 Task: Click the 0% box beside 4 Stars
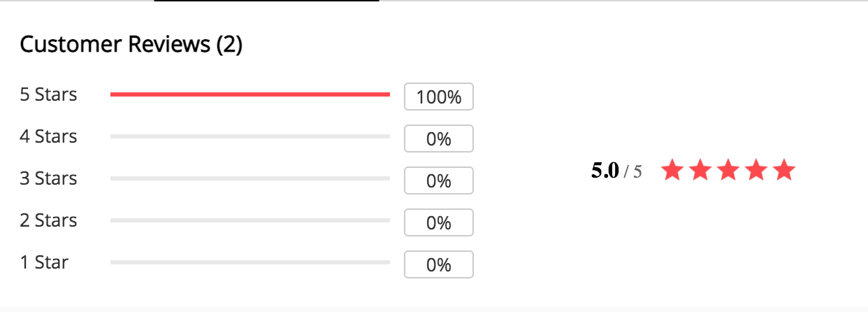[x=439, y=139]
